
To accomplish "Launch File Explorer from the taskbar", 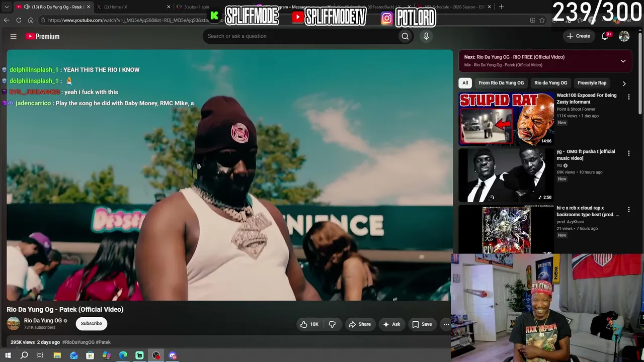I will 57,355.
